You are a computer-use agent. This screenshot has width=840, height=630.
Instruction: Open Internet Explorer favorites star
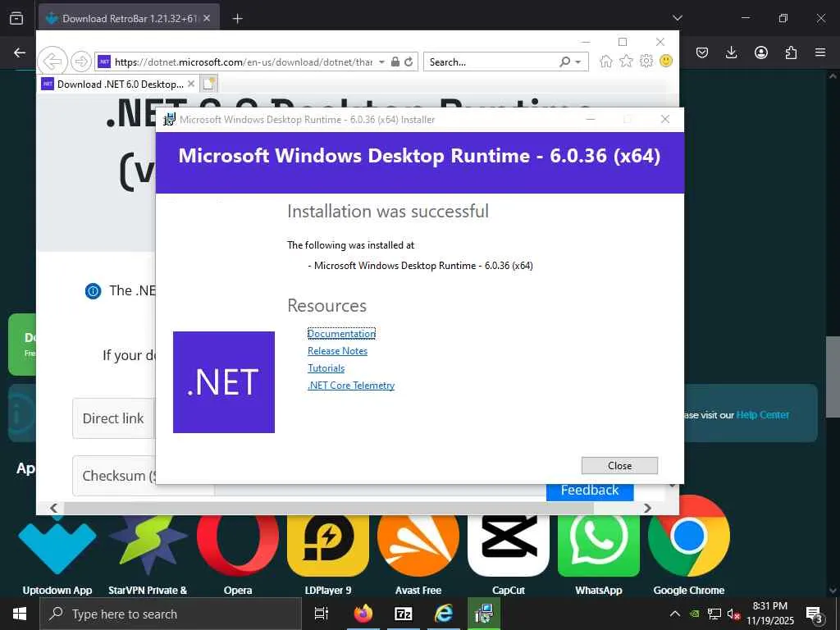point(626,61)
